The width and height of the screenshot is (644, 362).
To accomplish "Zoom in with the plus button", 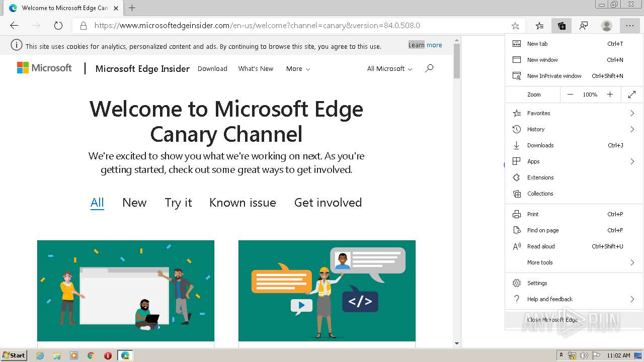I will (610, 95).
